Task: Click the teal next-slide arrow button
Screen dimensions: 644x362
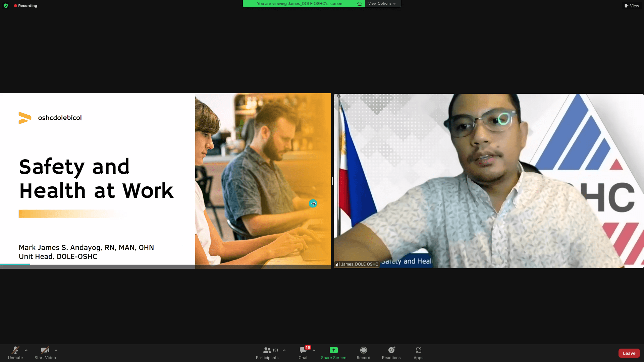Action: click(x=313, y=203)
